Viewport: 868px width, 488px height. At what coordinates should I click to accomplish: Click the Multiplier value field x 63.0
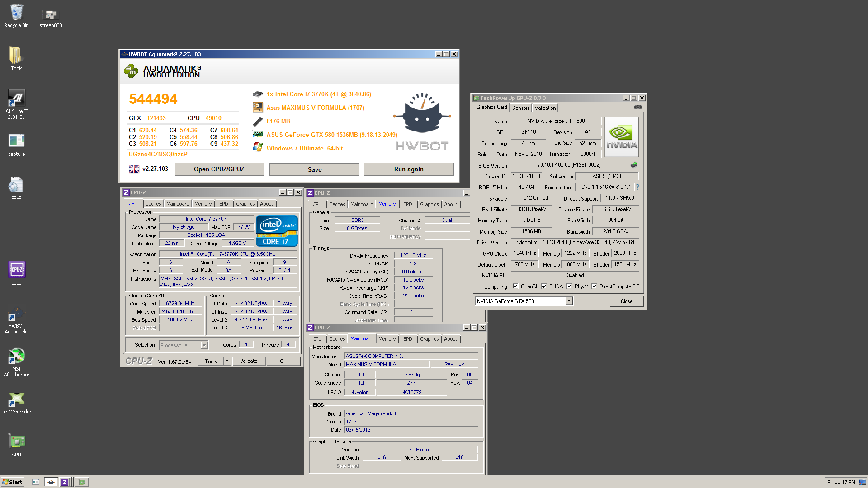point(180,312)
